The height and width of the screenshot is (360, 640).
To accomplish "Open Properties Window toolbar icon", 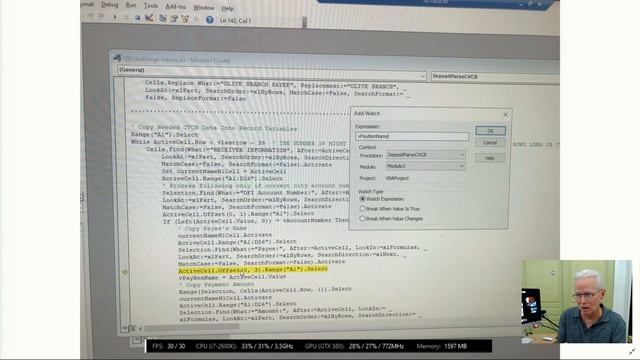I will (x=174, y=19).
